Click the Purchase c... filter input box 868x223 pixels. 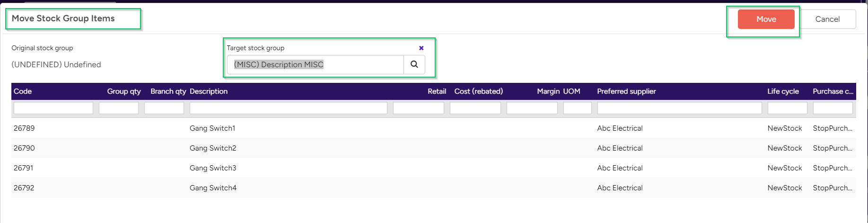pos(833,108)
